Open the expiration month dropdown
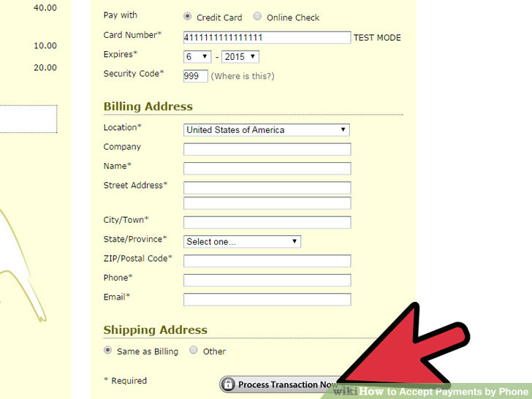The image size is (532, 399). [197, 57]
